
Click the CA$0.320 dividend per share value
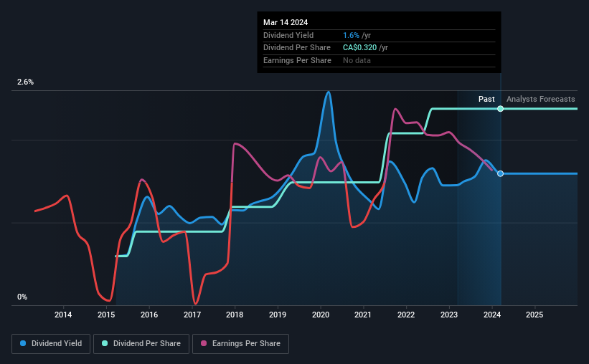[360, 48]
